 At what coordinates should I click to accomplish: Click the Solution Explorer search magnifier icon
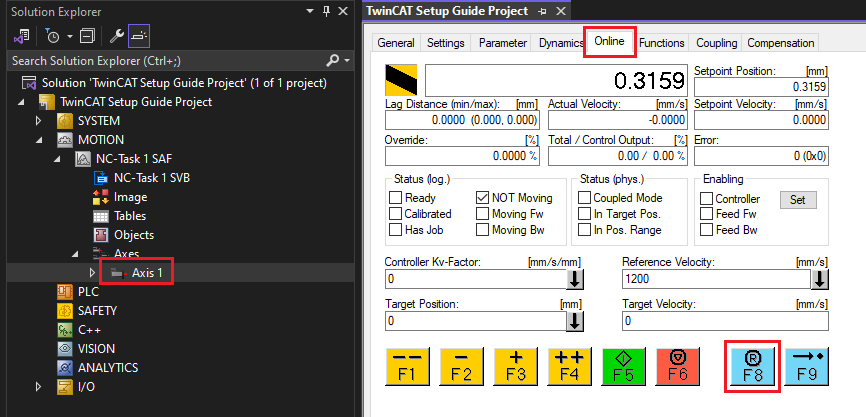pyautogui.click(x=332, y=60)
